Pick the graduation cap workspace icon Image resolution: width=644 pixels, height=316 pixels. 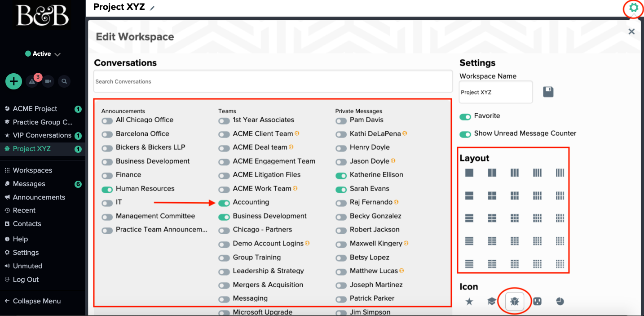pyautogui.click(x=492, y=302)
